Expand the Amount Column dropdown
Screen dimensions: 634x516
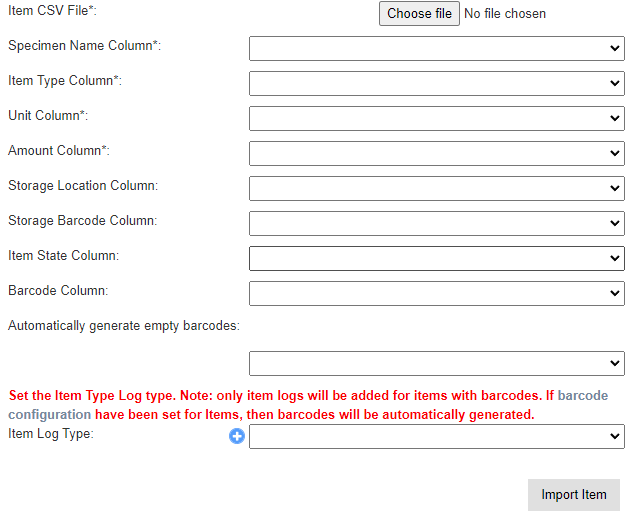[436, 153]
